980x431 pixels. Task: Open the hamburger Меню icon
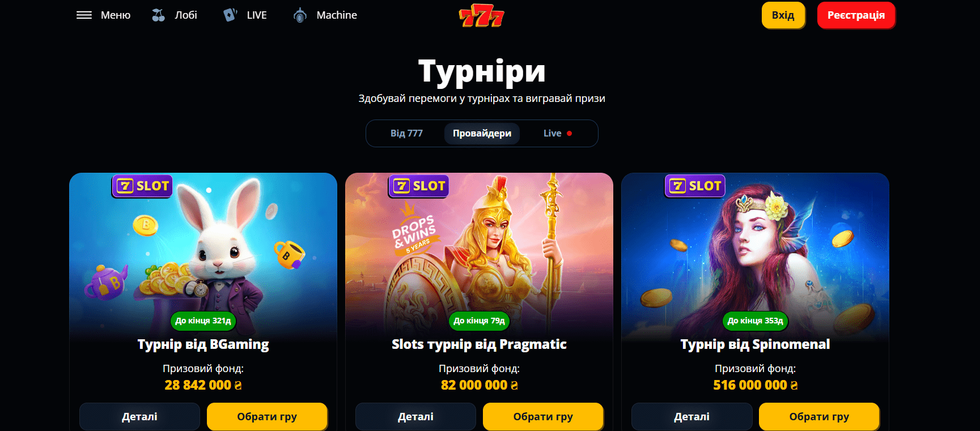coord(84,15)
